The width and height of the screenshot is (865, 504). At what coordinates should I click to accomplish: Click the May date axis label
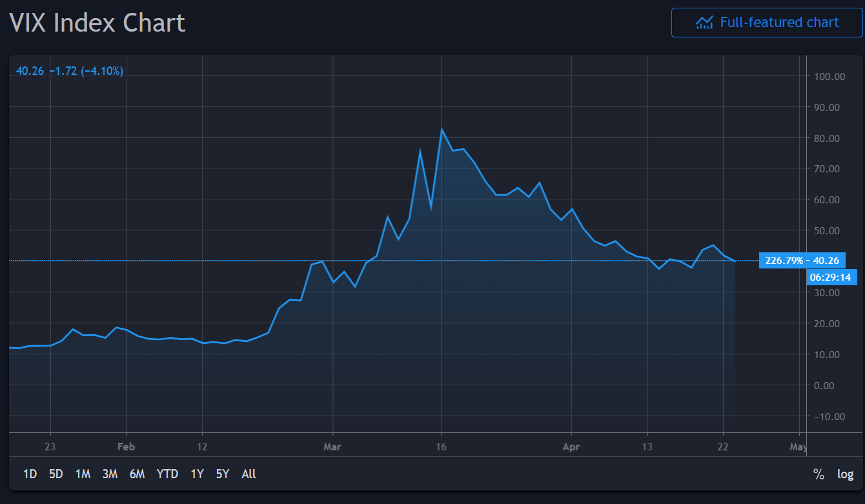click(799, 447)
